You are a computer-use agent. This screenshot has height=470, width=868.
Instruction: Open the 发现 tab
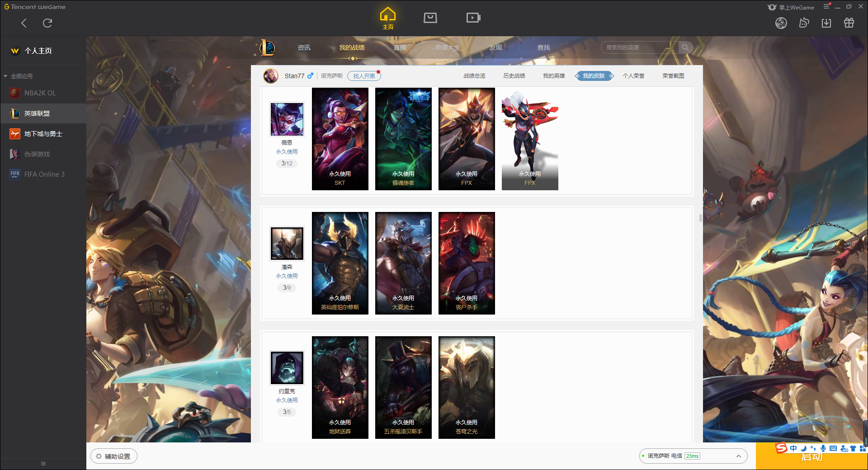[x=495, y=47]
